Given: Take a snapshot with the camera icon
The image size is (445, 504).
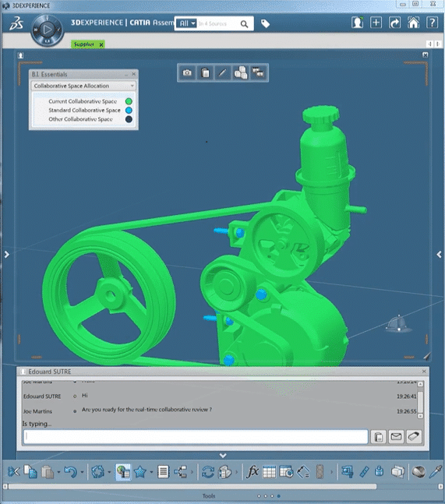Looking at the screenshot, I should click(187, 73).
